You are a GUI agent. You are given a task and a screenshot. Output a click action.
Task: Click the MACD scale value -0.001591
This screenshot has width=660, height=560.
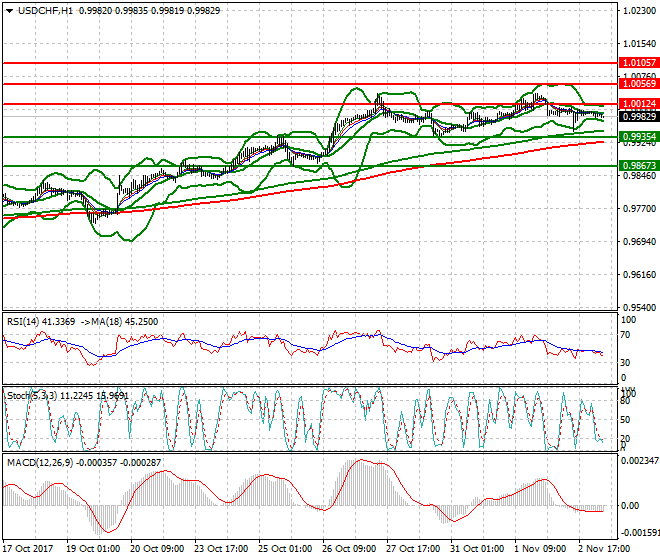coord(640,533)
